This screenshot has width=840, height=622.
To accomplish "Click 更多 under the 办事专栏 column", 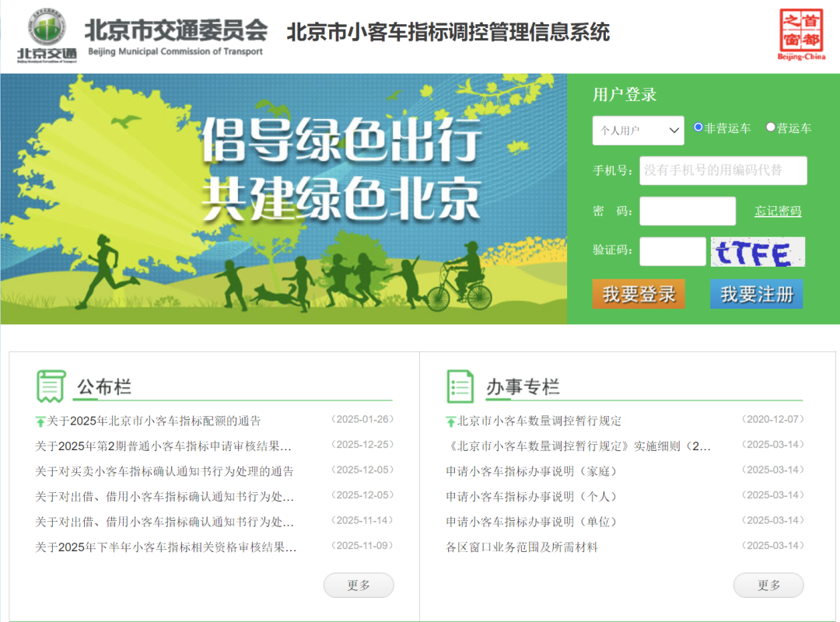I will click(768, 585).
